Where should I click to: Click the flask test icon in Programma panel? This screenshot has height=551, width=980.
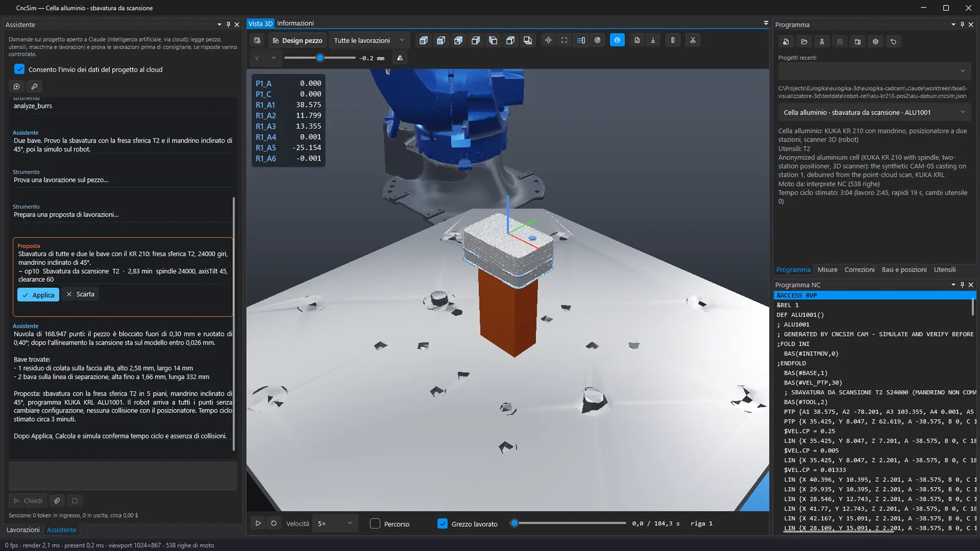(822, 42)
